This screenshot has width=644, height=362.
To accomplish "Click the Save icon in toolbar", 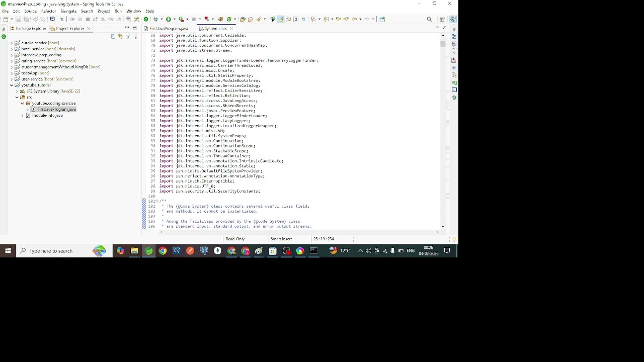I will 18,19.
